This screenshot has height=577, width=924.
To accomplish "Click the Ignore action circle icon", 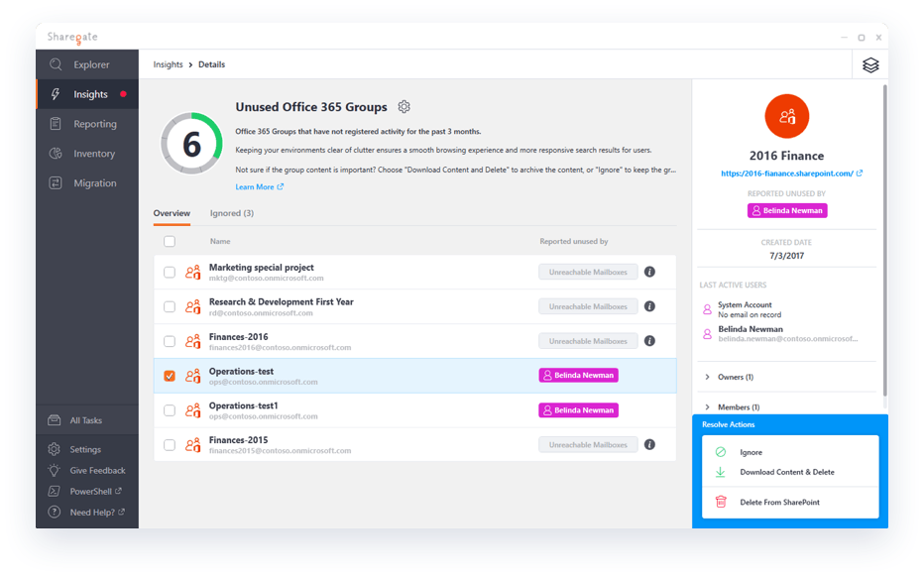I will point(720,452).
